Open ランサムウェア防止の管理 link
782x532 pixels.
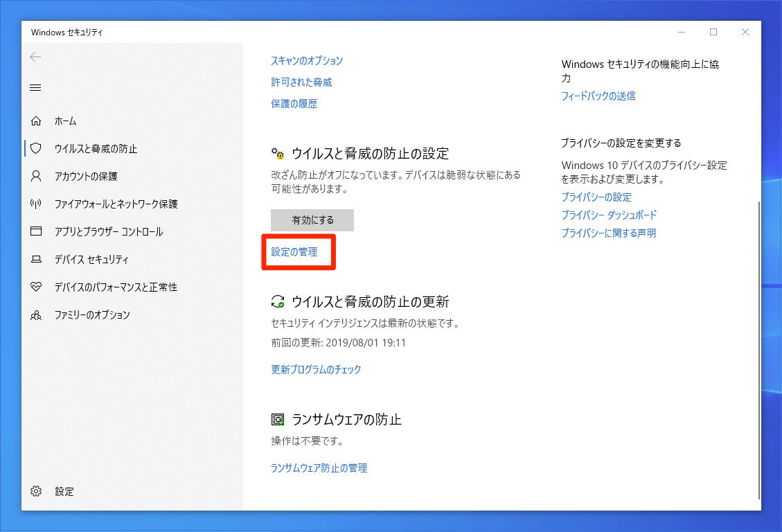click(319, 468)
